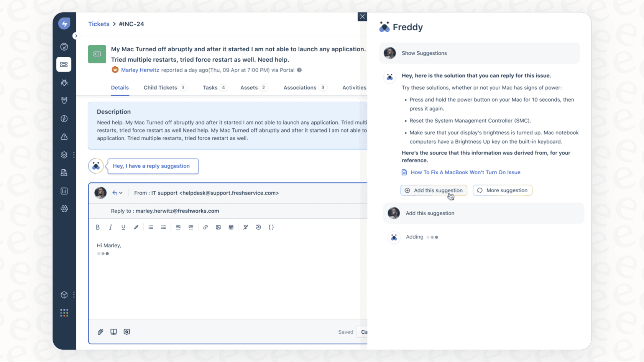
Task: Click the Add this suggestion button
Action: tap(434, 190)
